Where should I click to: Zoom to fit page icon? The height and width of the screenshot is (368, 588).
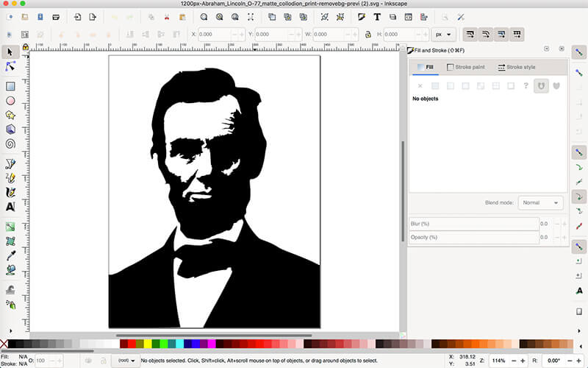pos(234,17)
